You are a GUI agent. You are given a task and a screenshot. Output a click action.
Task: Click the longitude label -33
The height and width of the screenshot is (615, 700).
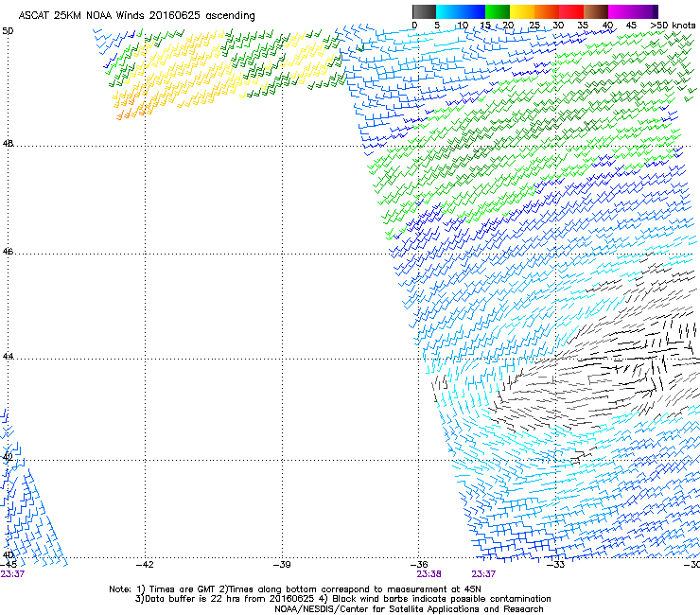coord(556,565)
